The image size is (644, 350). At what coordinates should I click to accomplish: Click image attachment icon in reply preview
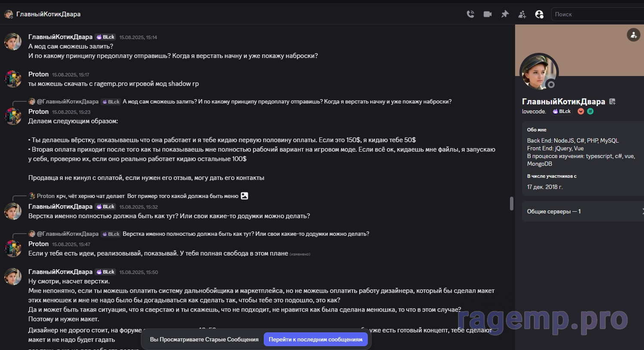[244, 196]
